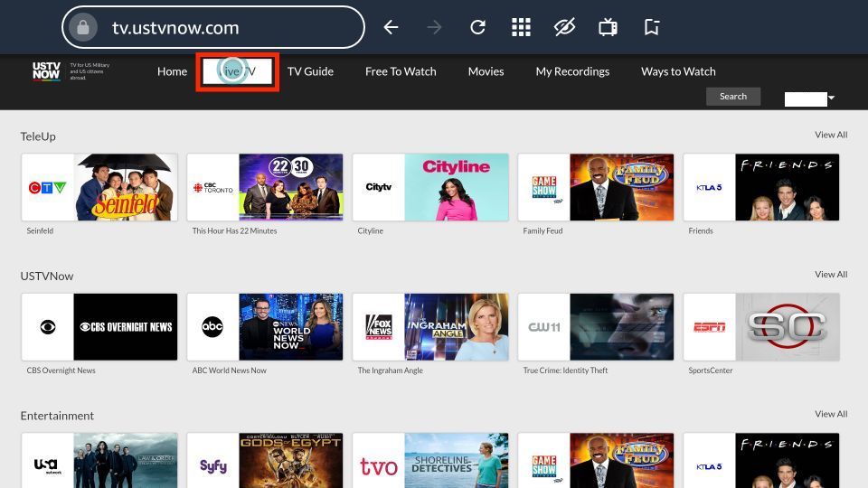The width and height of the screenshot is (868, 488).
Task: Open the Gods of Egypt thumbnail
Action: pos(290,460)
